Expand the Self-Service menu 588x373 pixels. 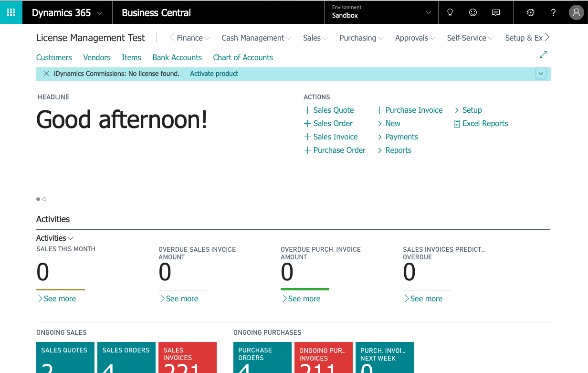click(470, 38)
